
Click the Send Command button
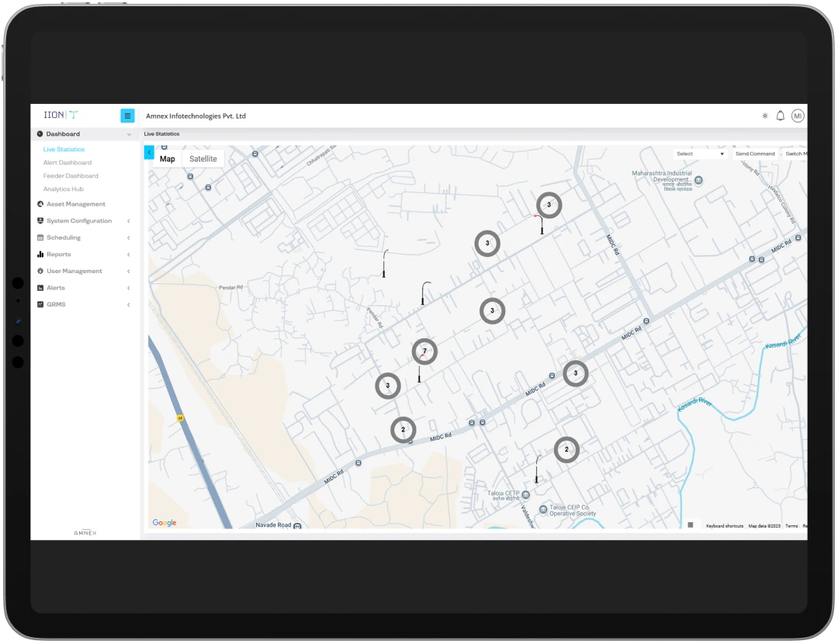pos(755,154)
